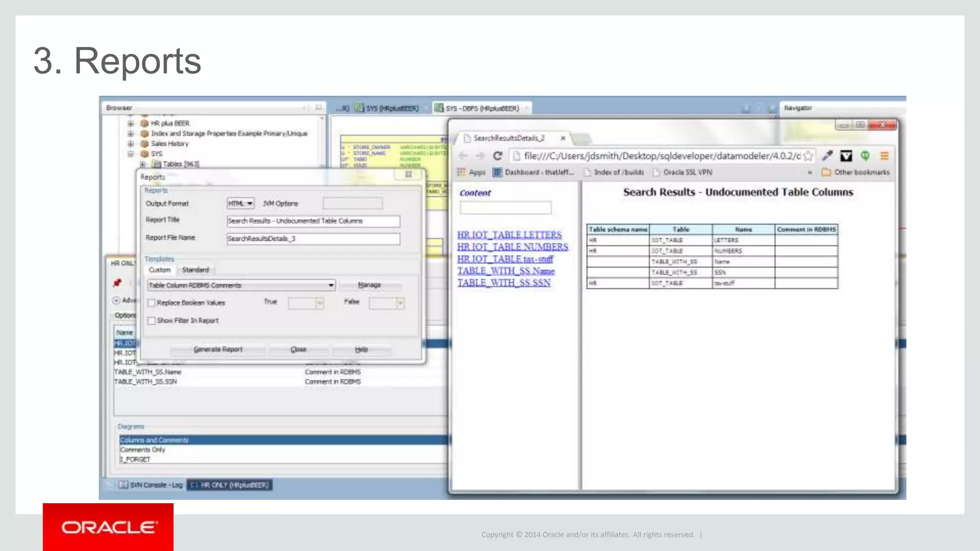Collapse the SYS tree node
Viewport: 980px width, 551px height.
tap(130, 154)
